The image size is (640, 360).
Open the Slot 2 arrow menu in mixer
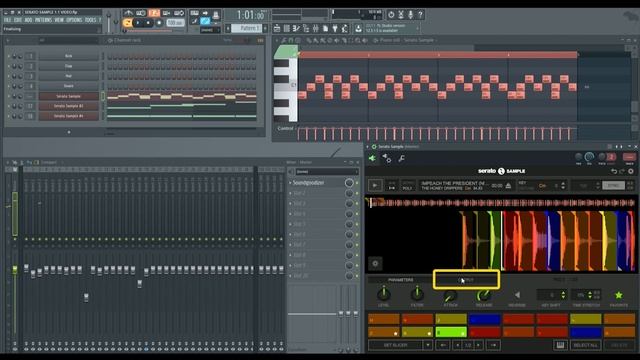point(290,193)
